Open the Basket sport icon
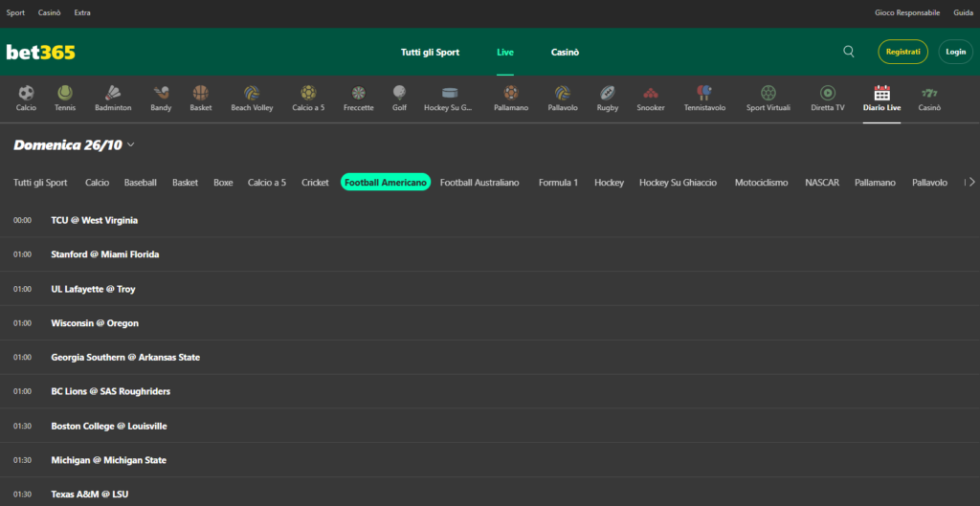980x506 pixels. [200, 94]
